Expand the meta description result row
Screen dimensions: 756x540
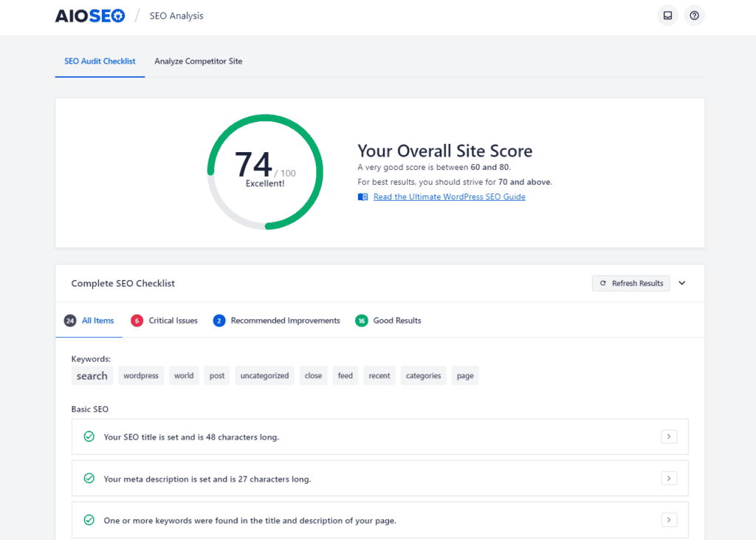pyautogui.click(x=668, y=479)
